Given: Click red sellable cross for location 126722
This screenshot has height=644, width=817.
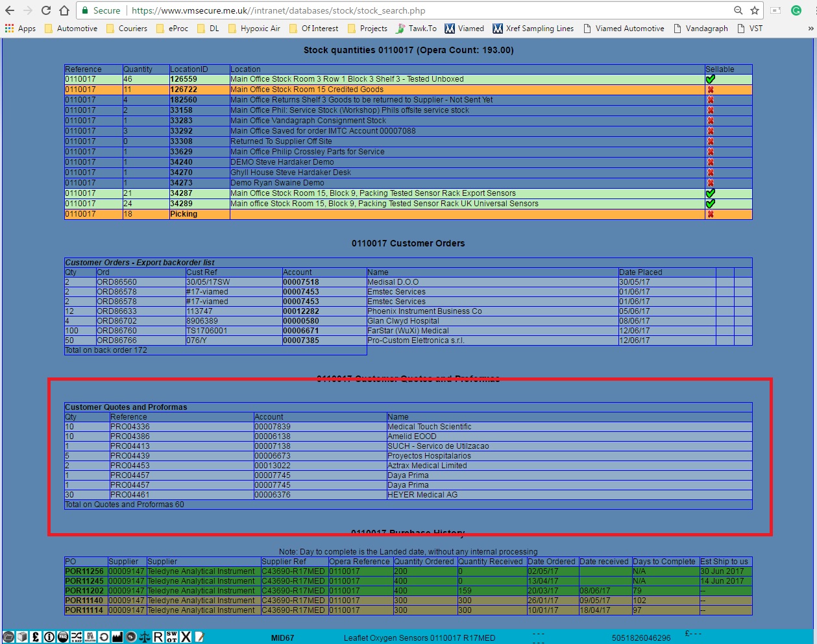Looking at the screenshot, I should click(x=710, y=89).
